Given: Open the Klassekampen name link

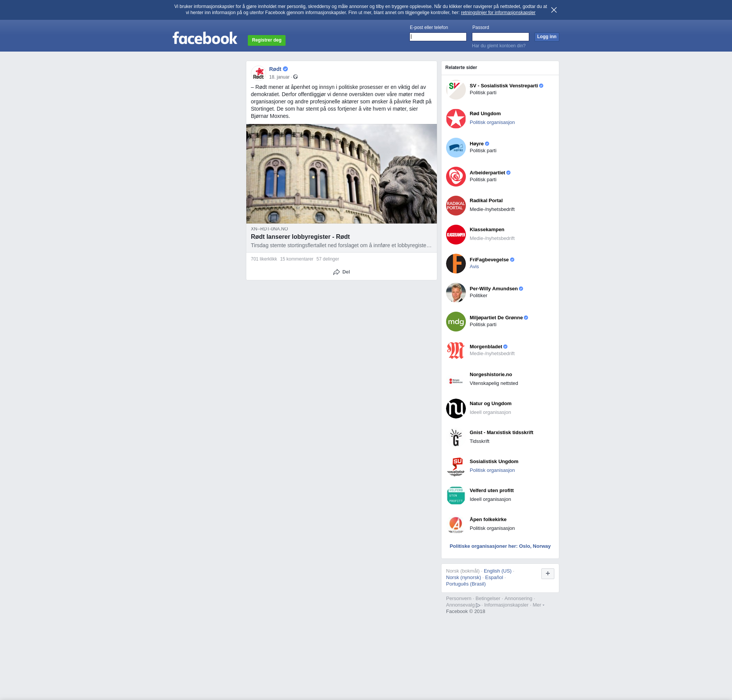Looking at the screenshot, I should tap(487, 230).
